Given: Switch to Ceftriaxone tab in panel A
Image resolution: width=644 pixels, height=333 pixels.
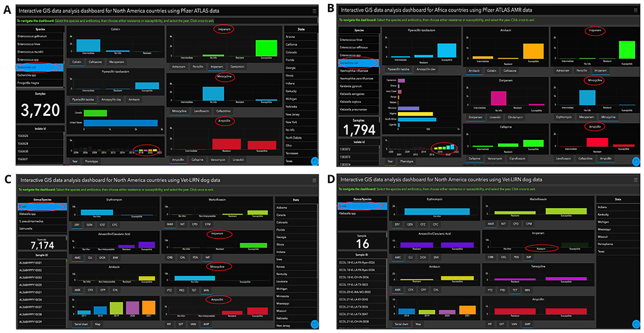Looking at the screenshot, I should coord(96,62).
